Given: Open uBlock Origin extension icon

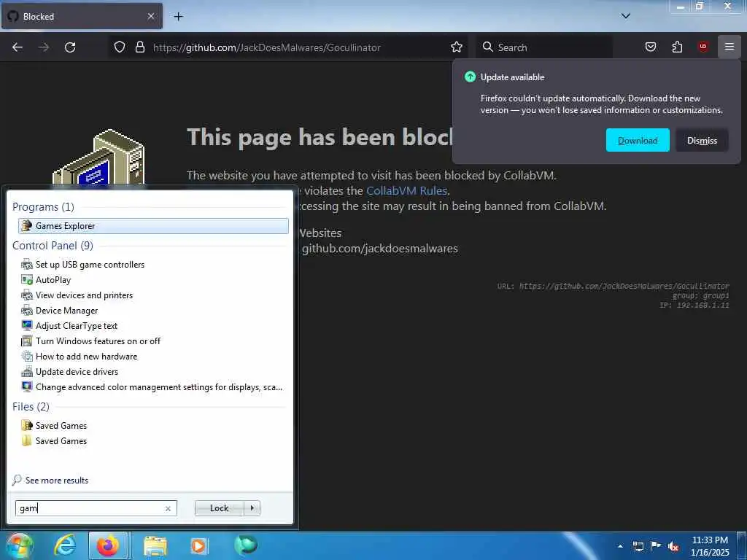Looking at the screenshot, I should coord(703,47).
